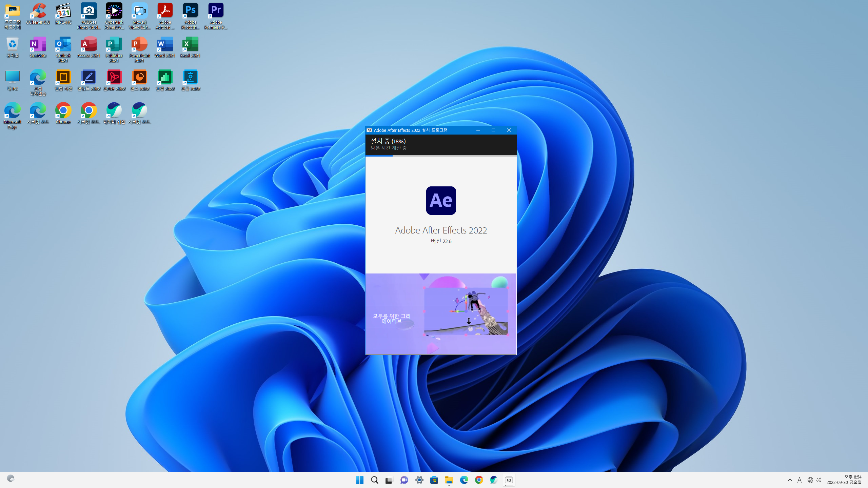Expand the system tray hidden icons chevron
The image size is (868, 488).
point(790,480)
